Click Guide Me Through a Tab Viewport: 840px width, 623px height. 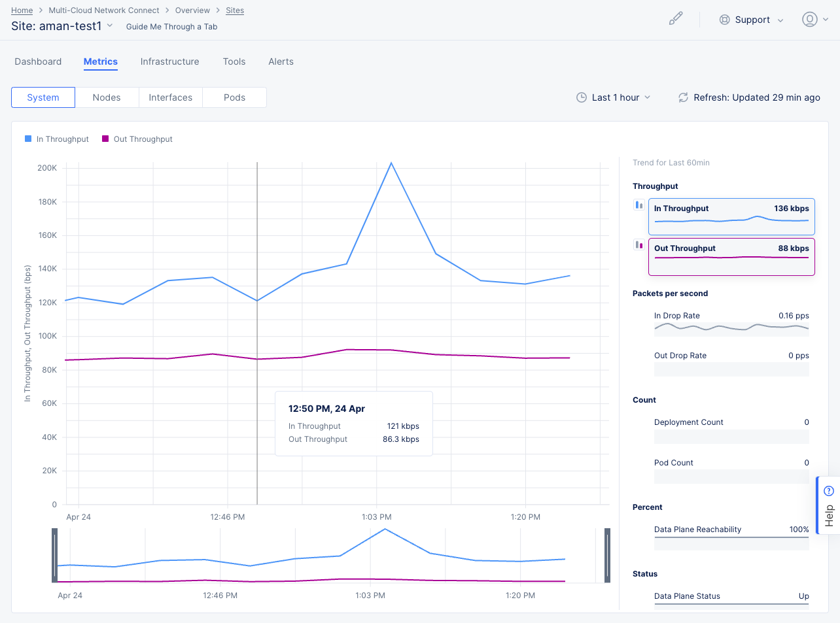point(171,26)
